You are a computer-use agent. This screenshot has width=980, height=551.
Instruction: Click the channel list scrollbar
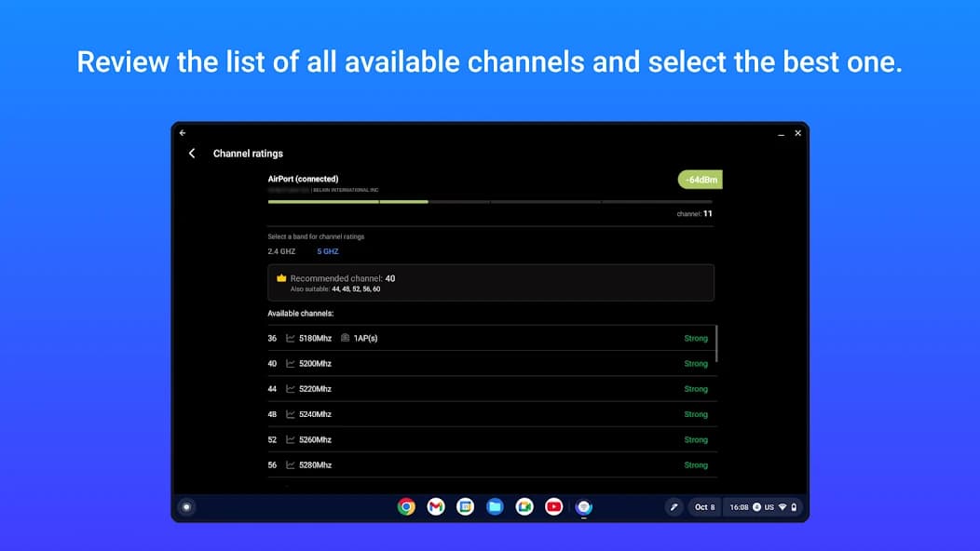716,343
